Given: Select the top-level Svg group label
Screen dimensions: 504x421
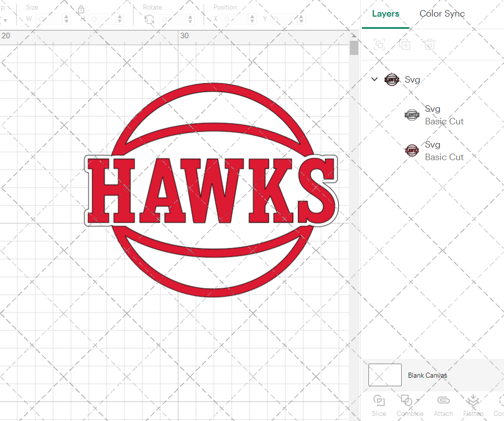Looking at the screenshot, I should 412,80.
